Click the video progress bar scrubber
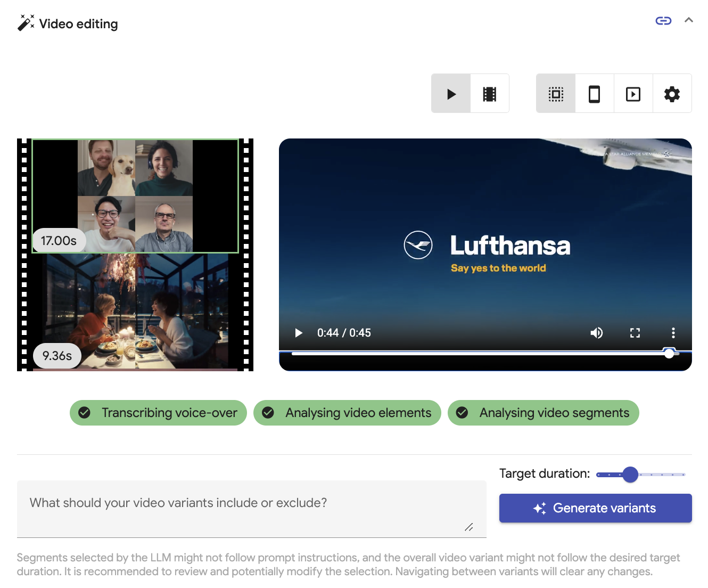Screen dimensions: 708x588 pos(669,353)
